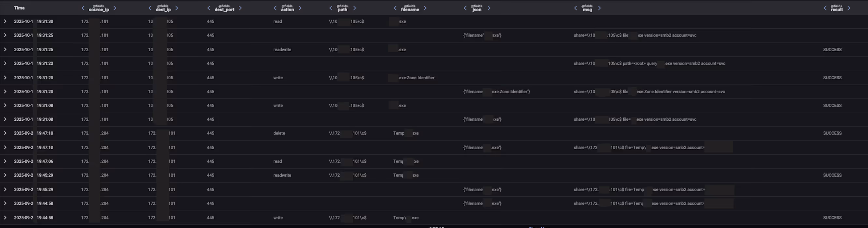Click msg containing 'path=<root> query'
The image size is (868, 228).
[x=650, y=63]
